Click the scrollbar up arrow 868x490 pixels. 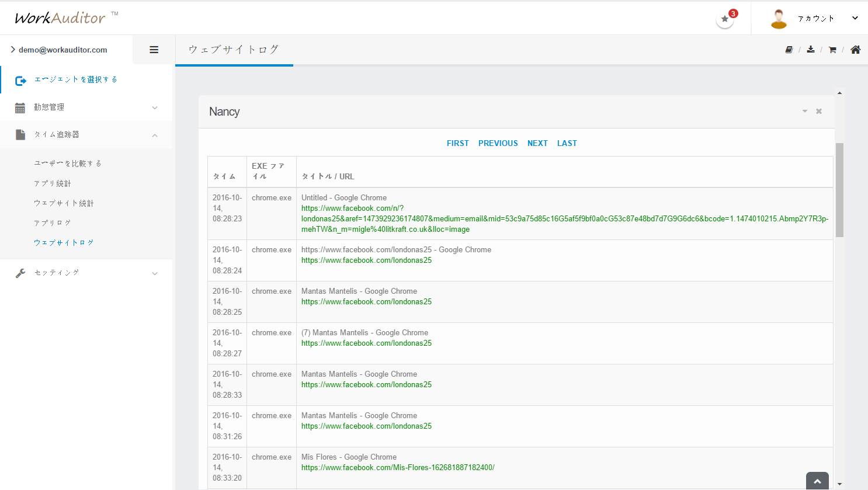tap(839, 93)
